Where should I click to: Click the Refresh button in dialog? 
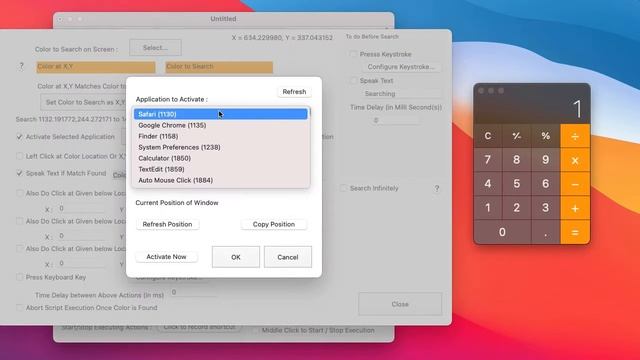(294, 92)
